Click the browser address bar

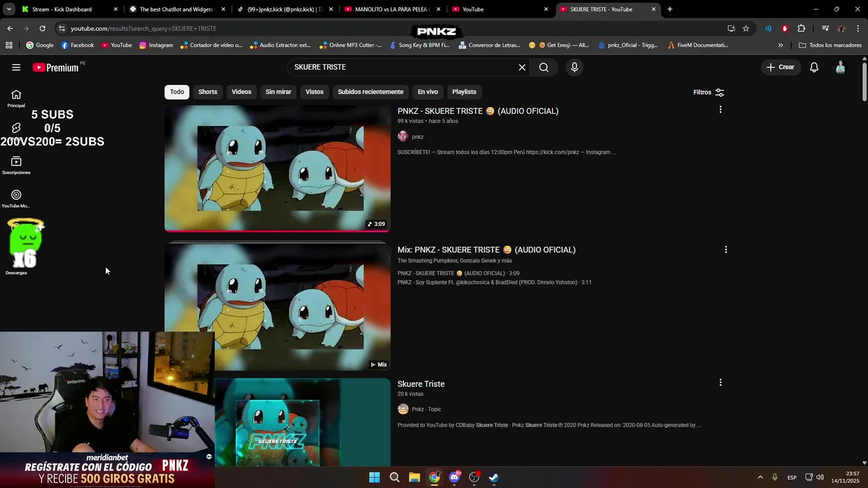[387, 28]
